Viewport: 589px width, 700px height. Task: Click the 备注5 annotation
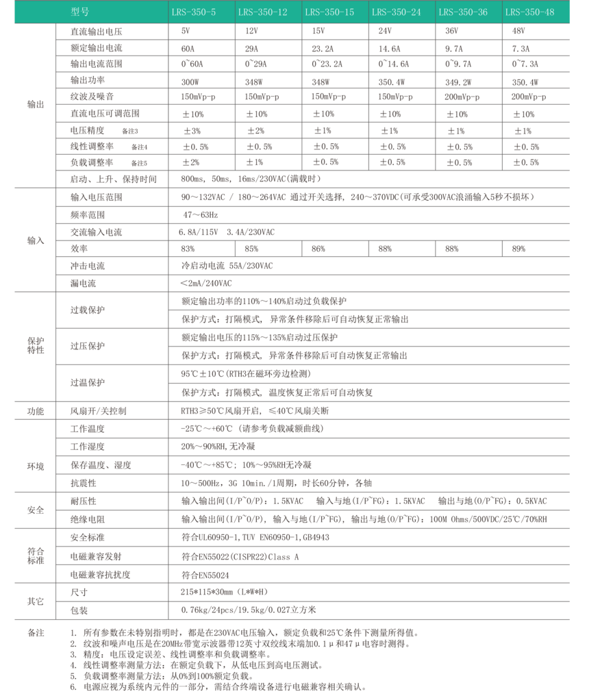tap(139, 164)
